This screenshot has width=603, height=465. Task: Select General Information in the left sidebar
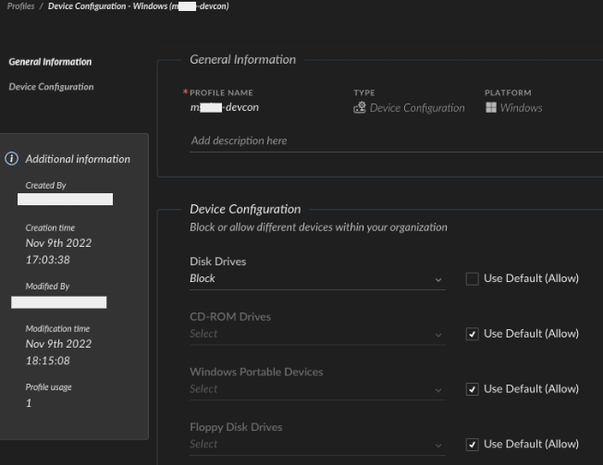coord(51,62)
